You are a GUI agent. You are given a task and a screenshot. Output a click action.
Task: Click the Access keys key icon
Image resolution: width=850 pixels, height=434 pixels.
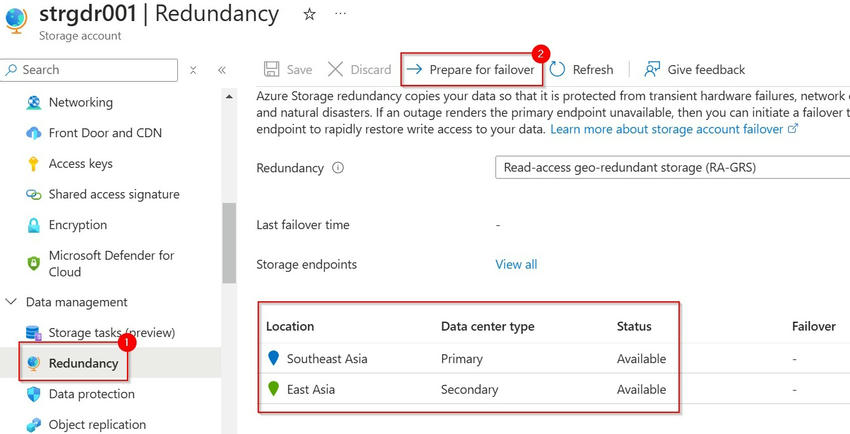pyautogui.click(x=33, y=164)
